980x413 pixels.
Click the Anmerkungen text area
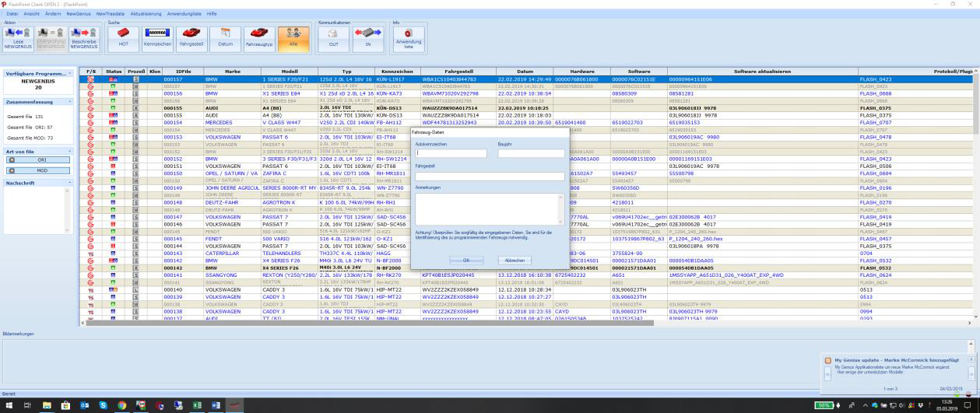(x=490, y=208)
